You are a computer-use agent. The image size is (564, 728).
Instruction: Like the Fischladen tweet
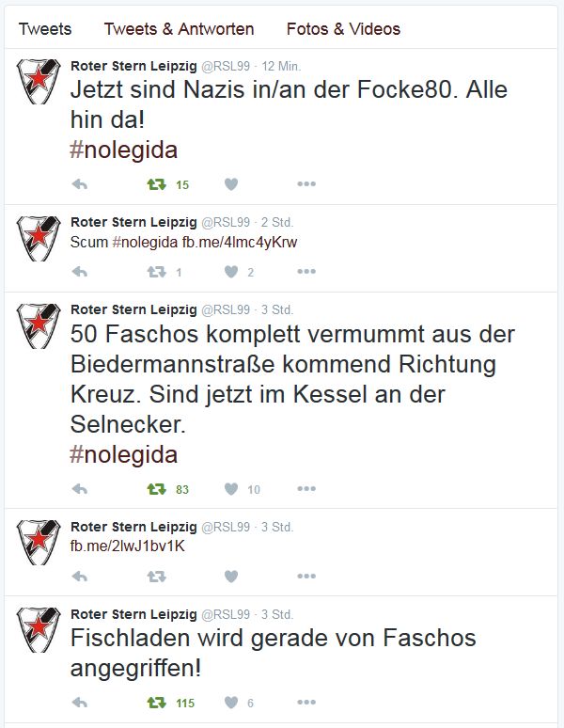click(x=231, y=702)
